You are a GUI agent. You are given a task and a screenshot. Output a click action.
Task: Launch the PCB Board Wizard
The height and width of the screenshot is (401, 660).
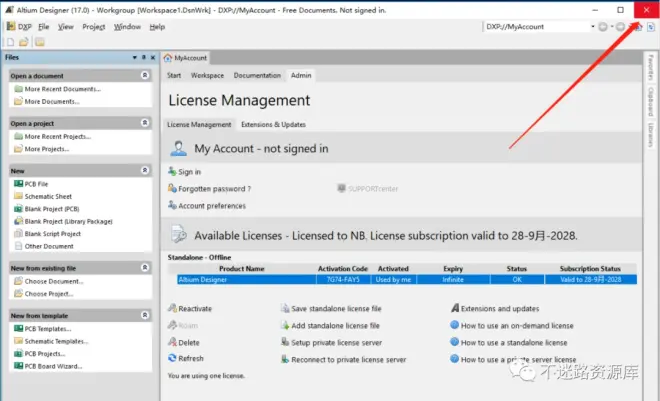pos(53,366)
